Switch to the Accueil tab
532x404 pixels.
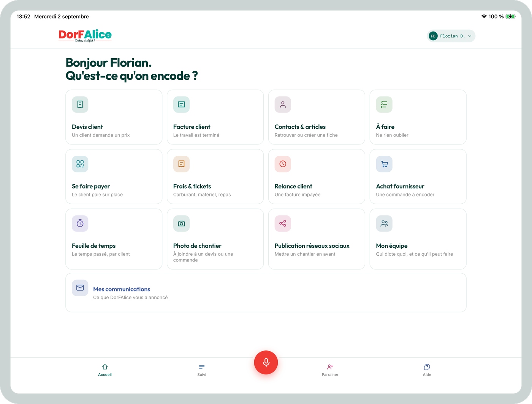point(105,370)
